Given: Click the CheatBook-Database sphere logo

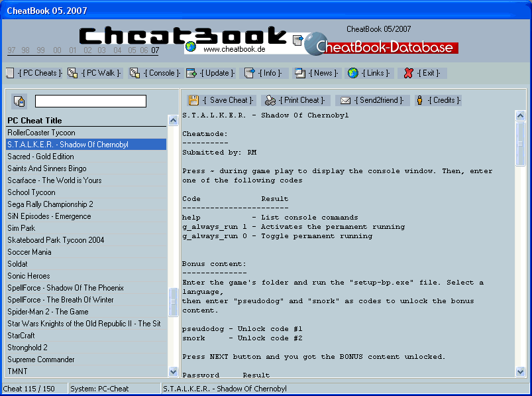Looking at the screenshot, I should coord(315,43).
